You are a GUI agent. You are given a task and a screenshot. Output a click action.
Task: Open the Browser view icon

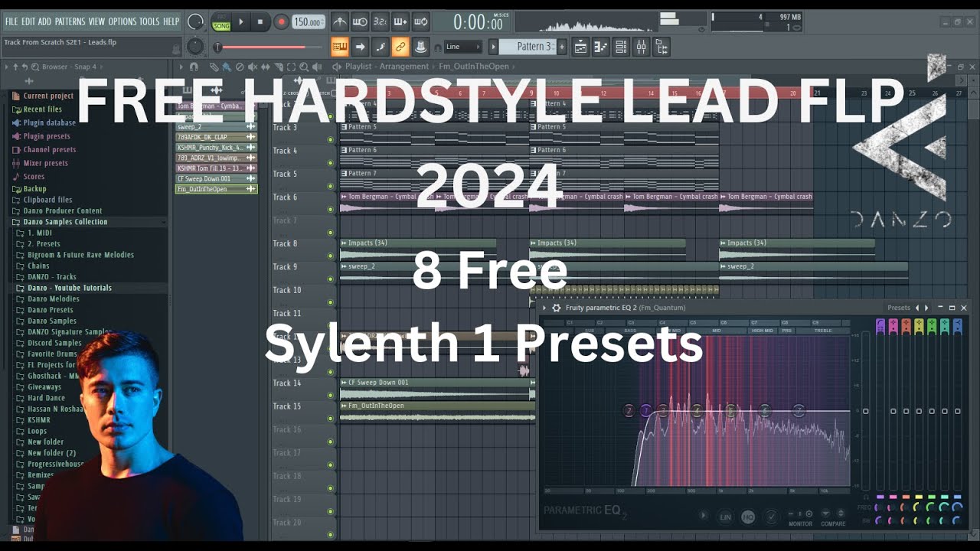(661, 47)
